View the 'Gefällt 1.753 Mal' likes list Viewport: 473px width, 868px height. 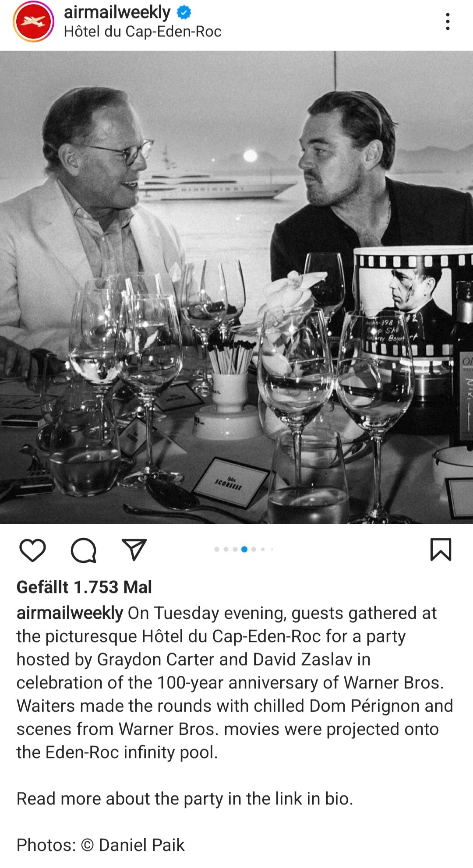click(84, 587)
